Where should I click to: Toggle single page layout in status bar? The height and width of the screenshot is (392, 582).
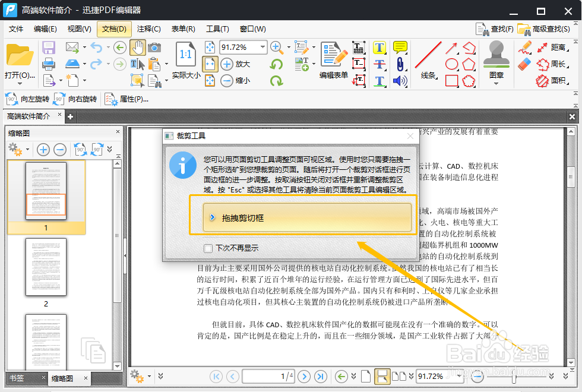tap(366, 377)
